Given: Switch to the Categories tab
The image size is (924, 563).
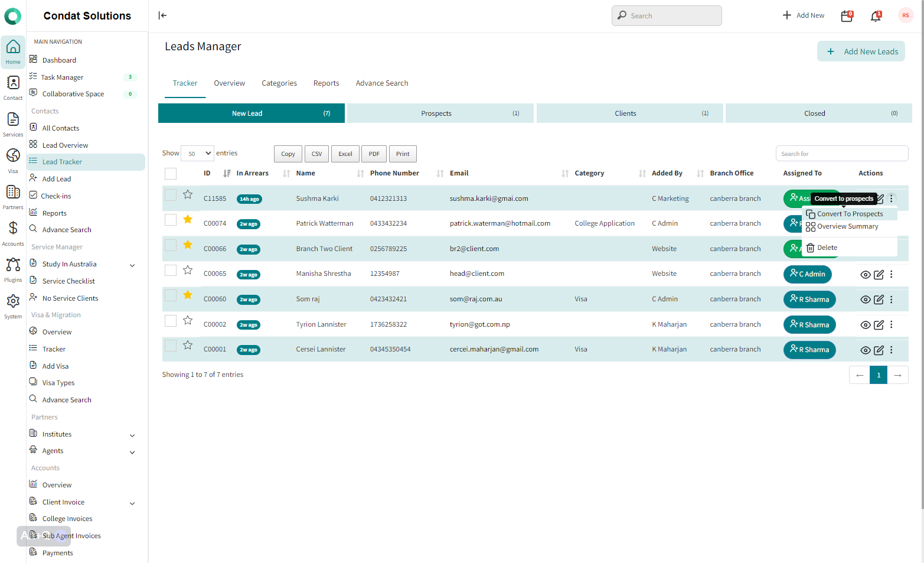Looking at the screenshot, I should point(279,83).
